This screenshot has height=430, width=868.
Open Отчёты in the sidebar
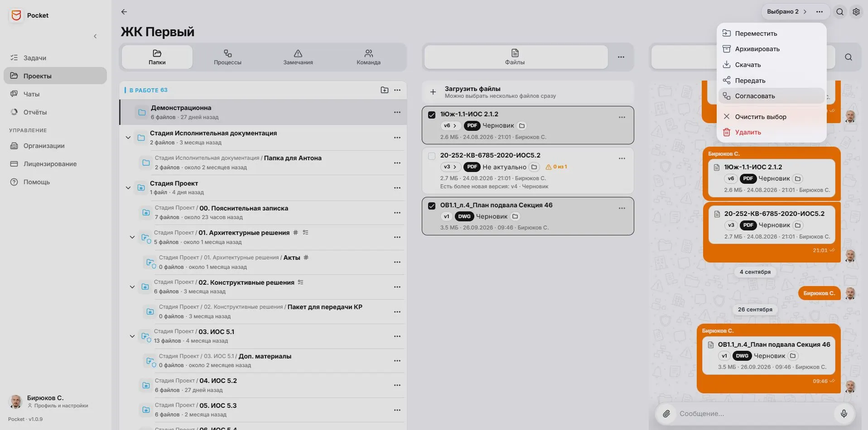click(x=55, y=112)
